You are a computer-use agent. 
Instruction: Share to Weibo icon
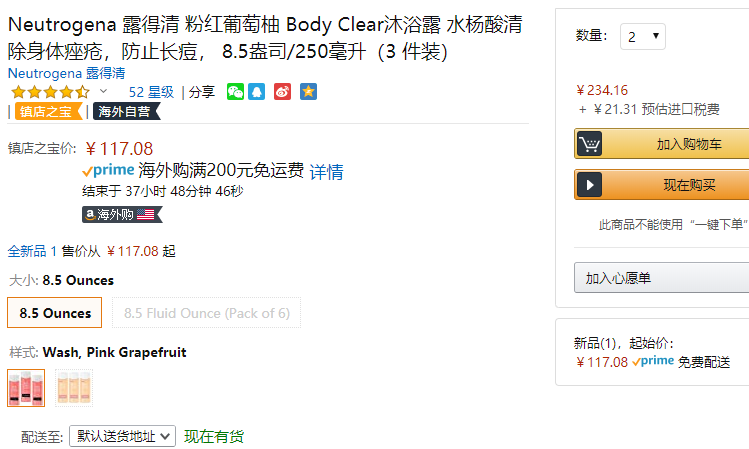282,91
